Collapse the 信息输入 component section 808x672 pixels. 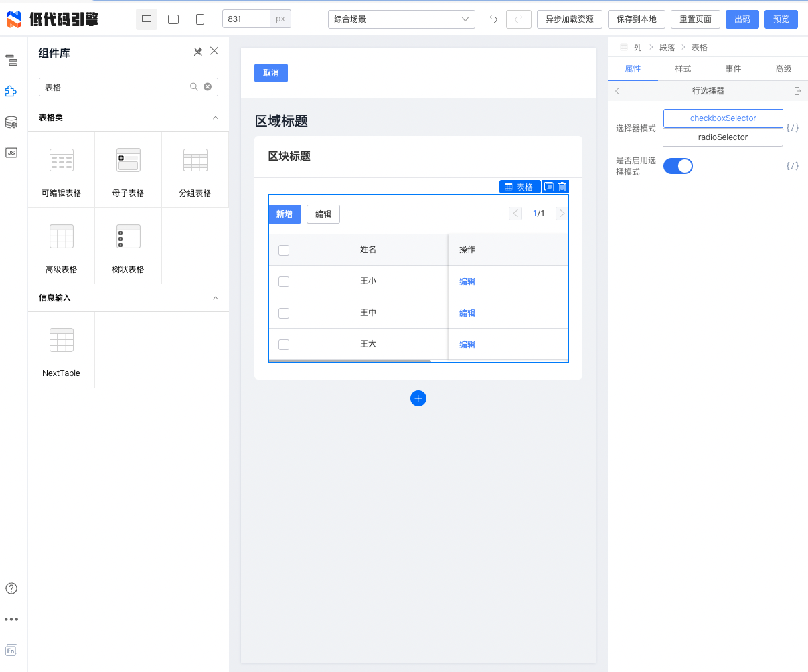point(216,297)
